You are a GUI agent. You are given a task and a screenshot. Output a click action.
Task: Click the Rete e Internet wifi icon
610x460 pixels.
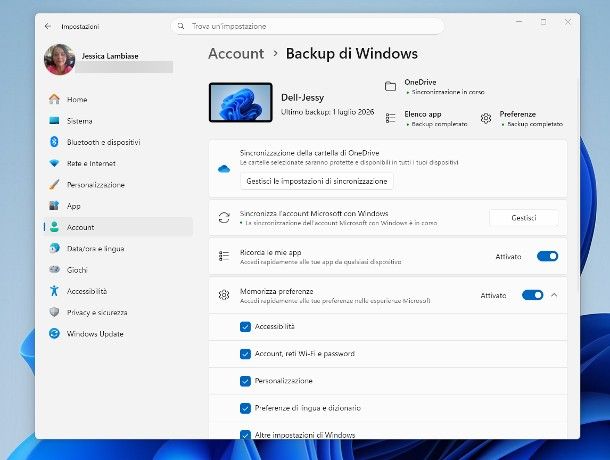pos(54,163)
